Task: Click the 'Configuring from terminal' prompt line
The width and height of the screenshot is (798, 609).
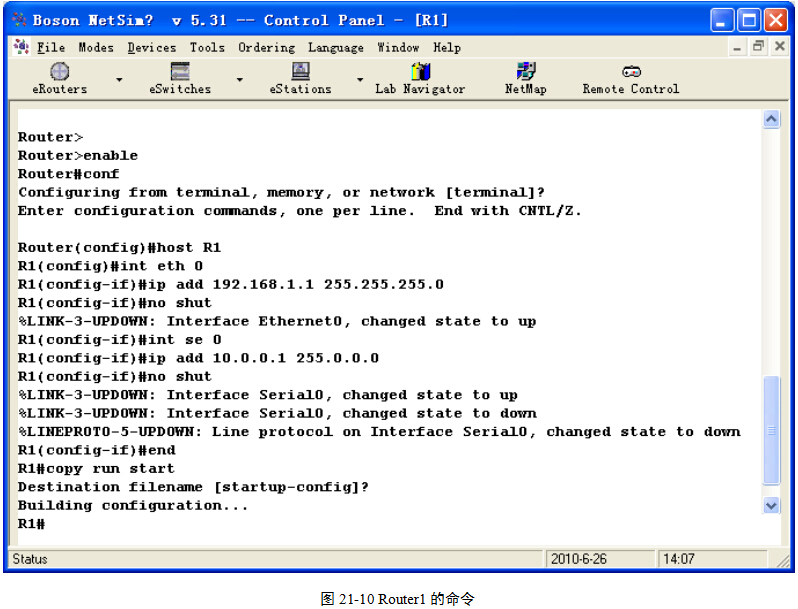Action: 281,193
